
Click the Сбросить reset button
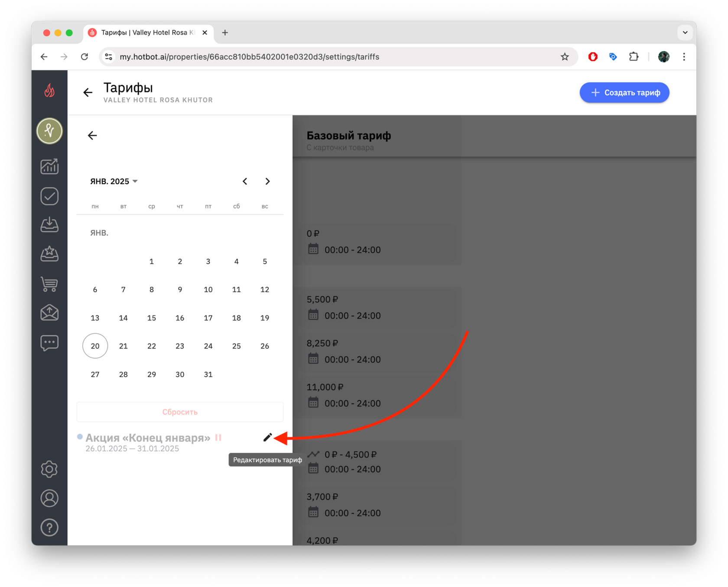coord(180,412)
